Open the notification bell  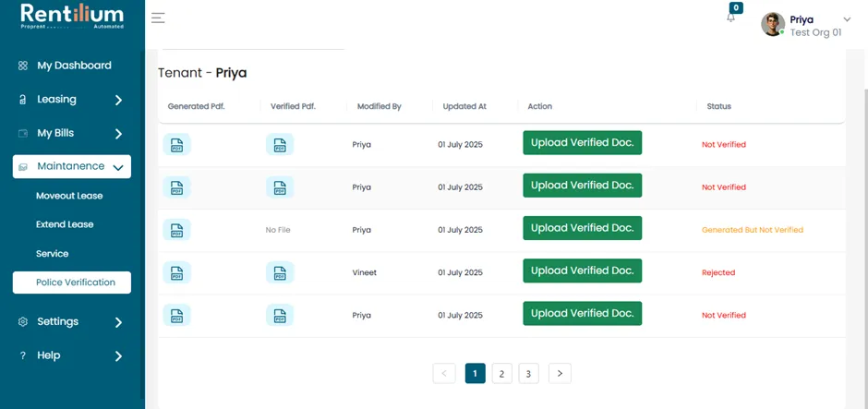(x=730, y=18)
